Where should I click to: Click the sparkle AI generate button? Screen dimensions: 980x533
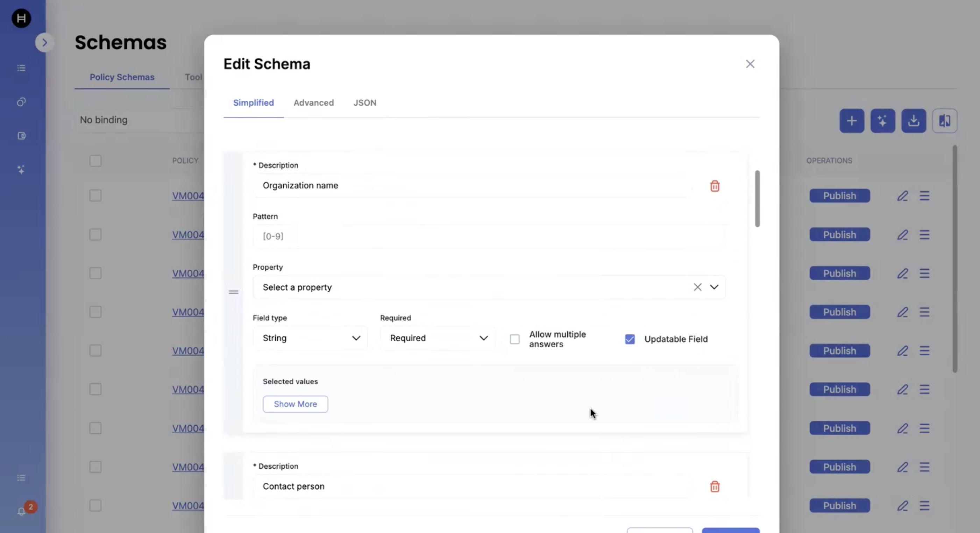point(882,121)
